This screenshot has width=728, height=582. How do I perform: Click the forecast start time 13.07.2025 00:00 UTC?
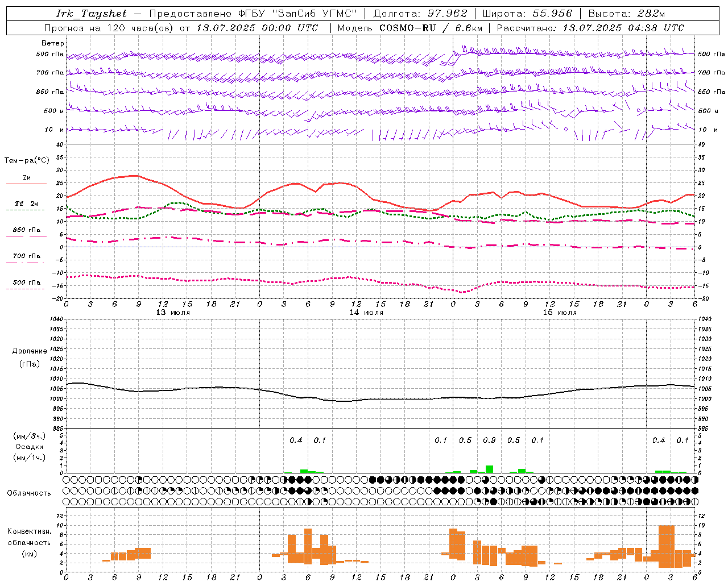tap(258, 28)
